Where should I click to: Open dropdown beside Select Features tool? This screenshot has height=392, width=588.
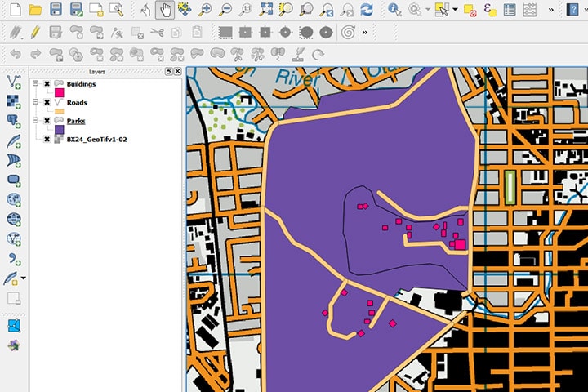455,9
